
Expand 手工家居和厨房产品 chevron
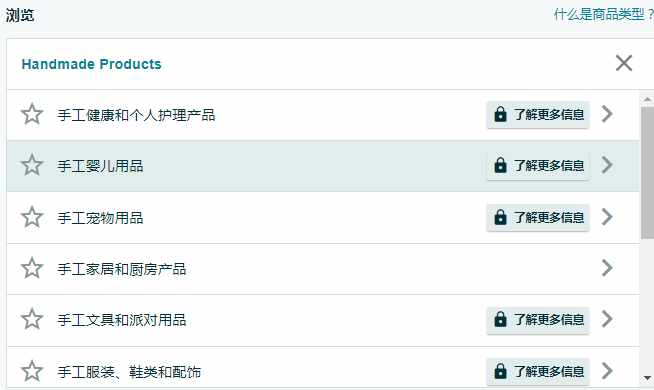pyautogui.click(x=607, y=268)
